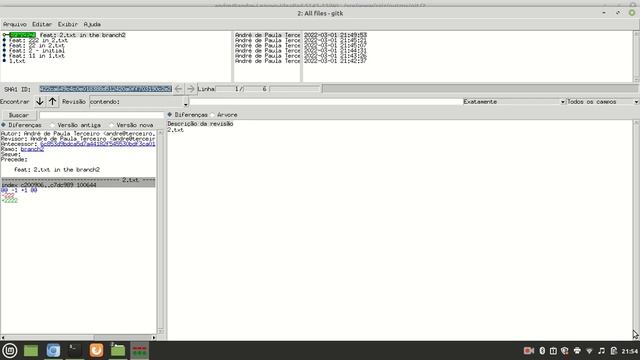Click the diff panel horizontal scrollbar

78,338
